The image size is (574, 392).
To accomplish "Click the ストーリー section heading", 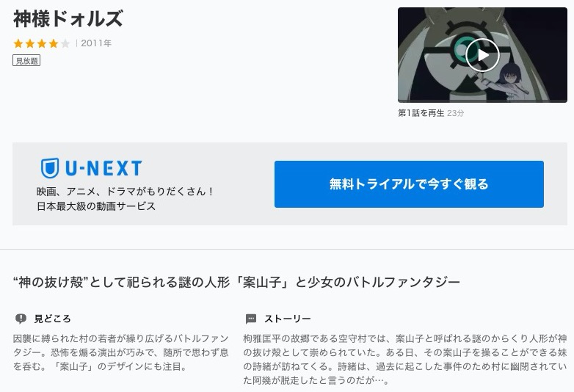I will pos(287,319).
